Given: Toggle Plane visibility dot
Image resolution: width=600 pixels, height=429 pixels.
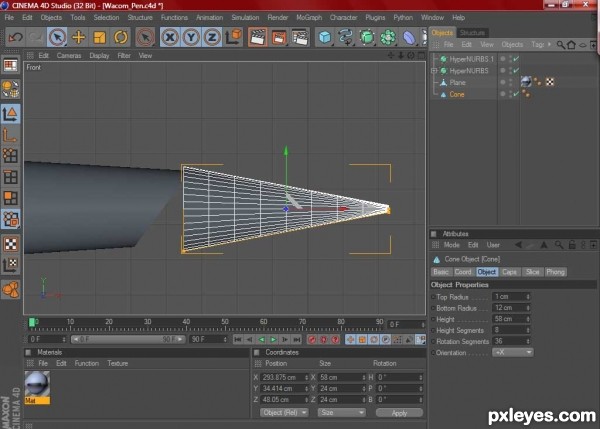Looking at the screenshot, I should (503, 82).
